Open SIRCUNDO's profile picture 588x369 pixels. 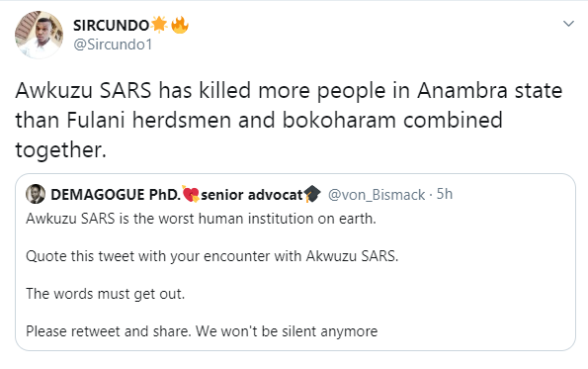(x=39, y=35)
